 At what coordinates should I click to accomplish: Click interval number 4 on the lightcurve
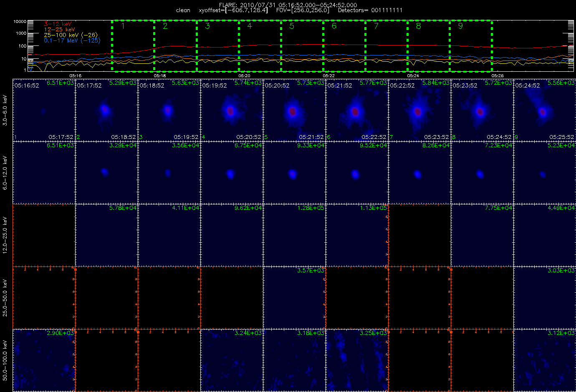click(250, 26)
